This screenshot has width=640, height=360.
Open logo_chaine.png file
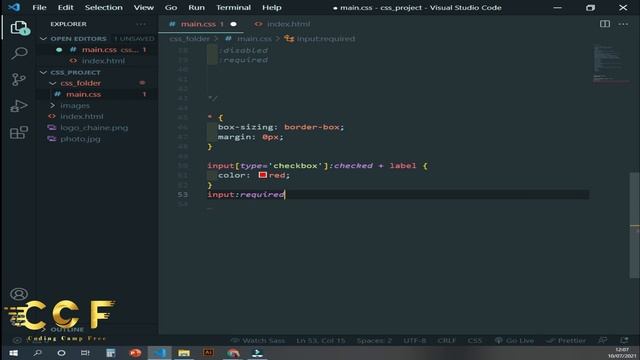tap(94, 128)
